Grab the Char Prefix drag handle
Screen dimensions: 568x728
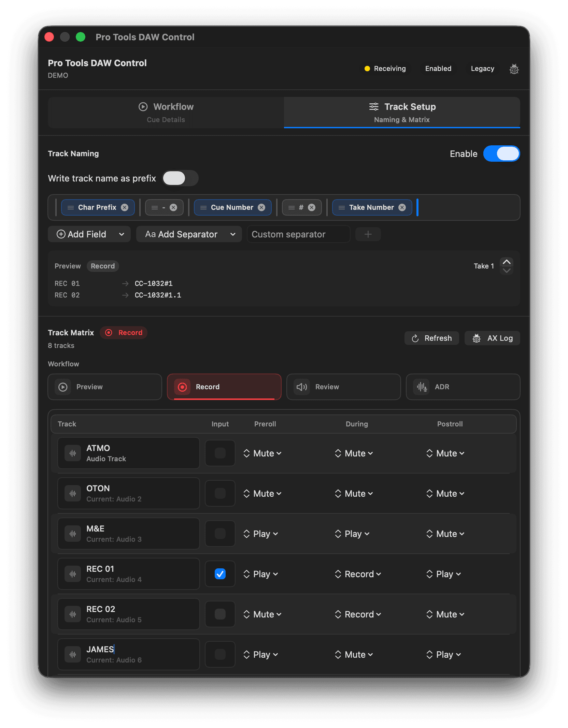tap(71, 207)
